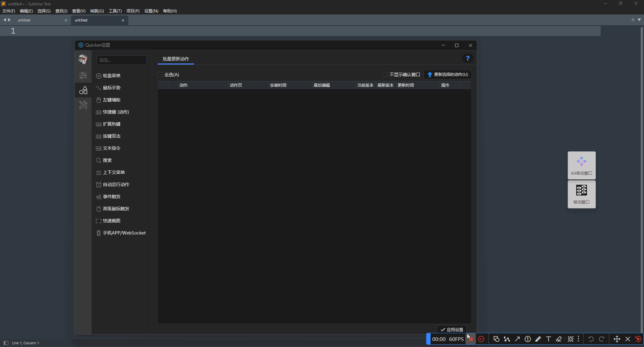Viewport: 644px width, 347px height.
Task: Open 帮助(H) menu
Action: pos(170,11)
